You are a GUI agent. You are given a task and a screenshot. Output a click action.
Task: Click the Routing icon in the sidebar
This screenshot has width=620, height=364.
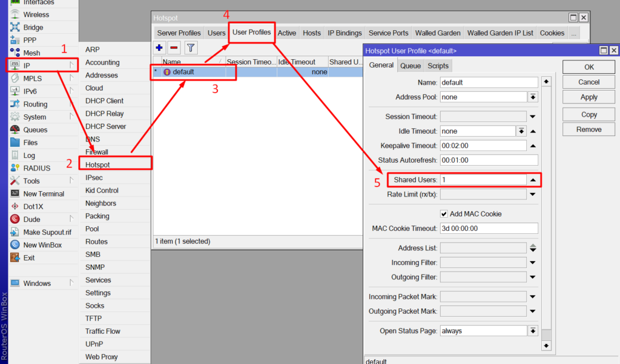pyautogui.click(x=15, y=104)
